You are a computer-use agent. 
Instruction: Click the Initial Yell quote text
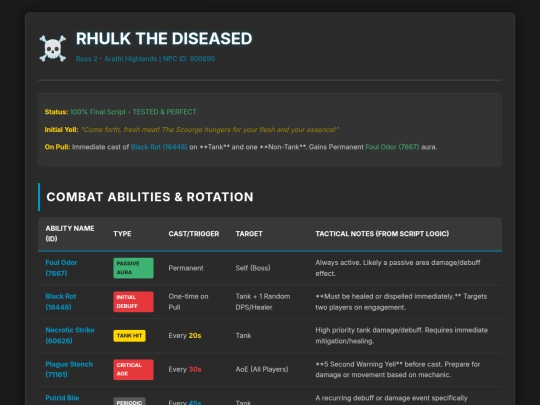[x=210, y=129]
